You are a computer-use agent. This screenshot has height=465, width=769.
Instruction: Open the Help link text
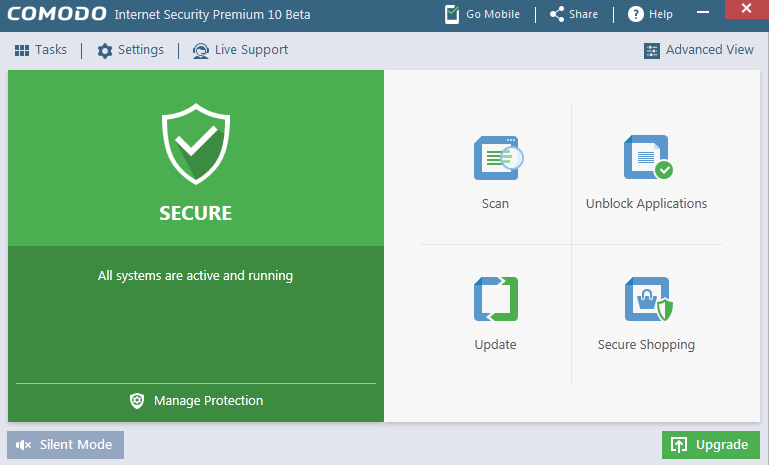[x=661, y=14]
